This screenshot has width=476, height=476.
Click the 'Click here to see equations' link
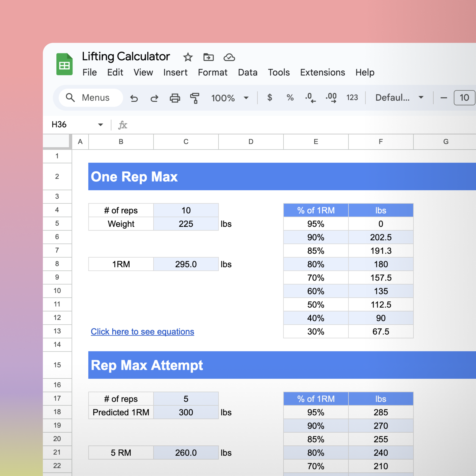[x=142, y=332]
